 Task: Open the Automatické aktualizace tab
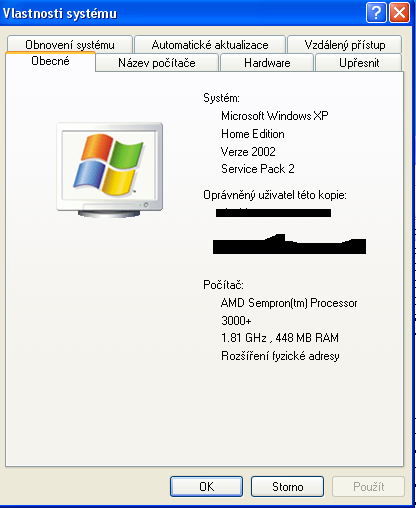pyautogui.click(x=210, y=44)
